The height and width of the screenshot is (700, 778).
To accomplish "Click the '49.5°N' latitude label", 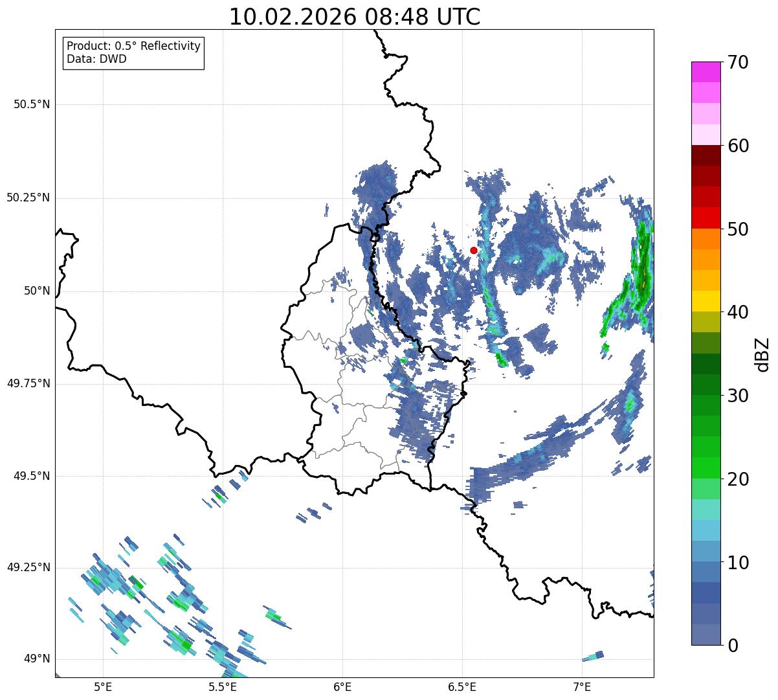I will tap(32, 476).
